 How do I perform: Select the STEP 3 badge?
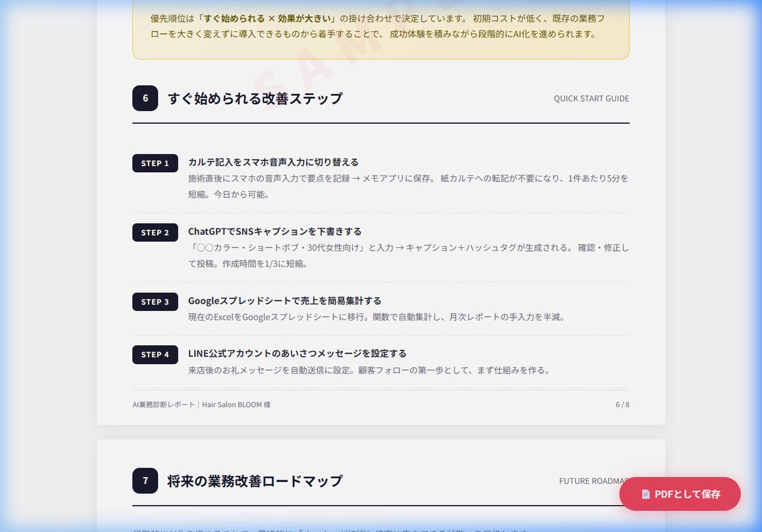[x=155, y=302]
